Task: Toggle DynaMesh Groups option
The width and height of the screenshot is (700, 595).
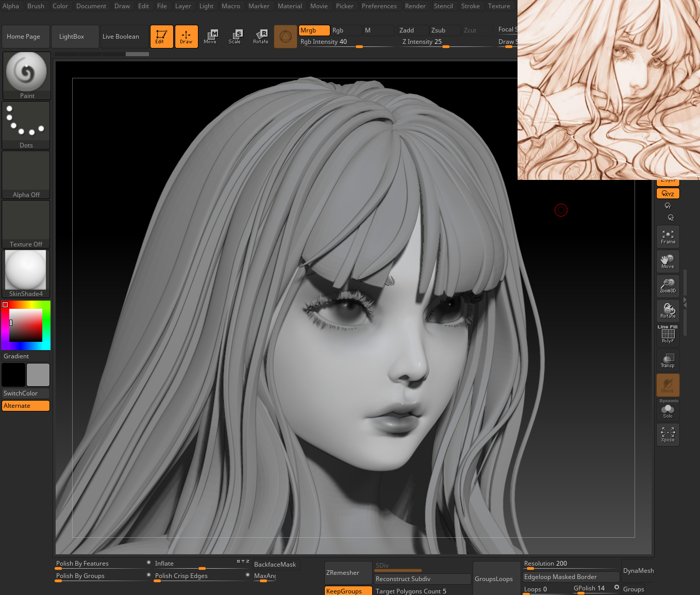Action: point(637,589)
